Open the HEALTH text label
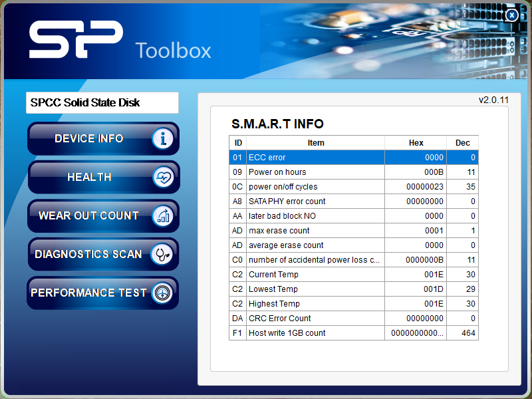 tap(89, 177)
